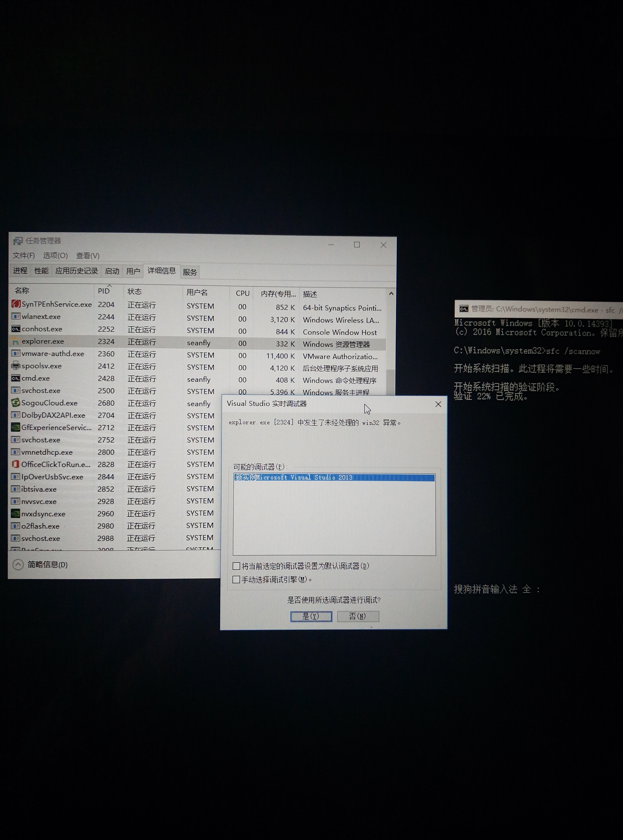This screenshot has height=840, width=623.
Task: Open the 查看(V) menu
Action: click(88, 256)
